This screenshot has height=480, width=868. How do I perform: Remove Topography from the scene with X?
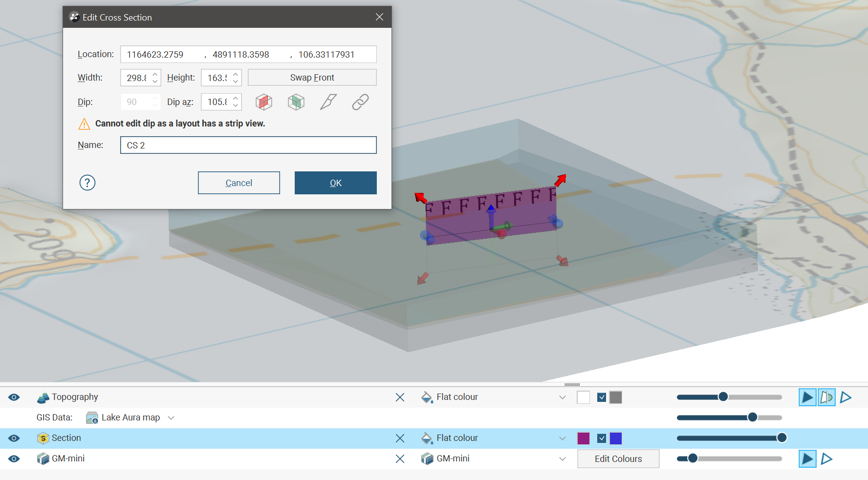pyautogui.click(x=400, y=397)
